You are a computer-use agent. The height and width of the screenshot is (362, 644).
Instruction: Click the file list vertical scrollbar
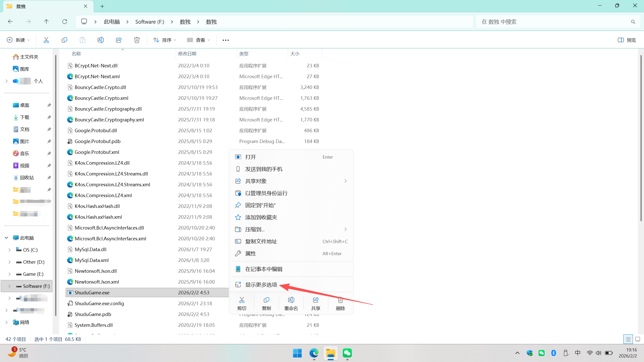pyautogui.click(x=640, y=138)
